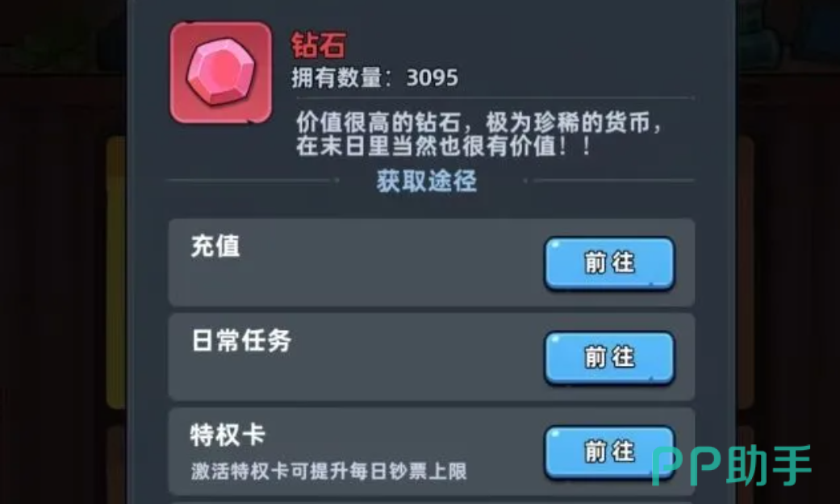840x504 pixels.
Task: Click the diamond description starting 价值很高的钻石
Action: 479,123
